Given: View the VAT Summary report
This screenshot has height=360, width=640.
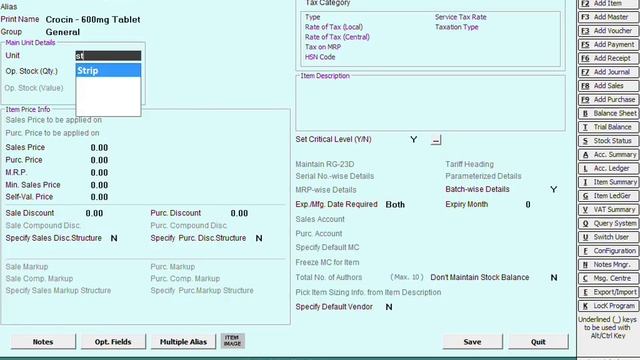Looking at the screenshot, I should click(608, 210).
